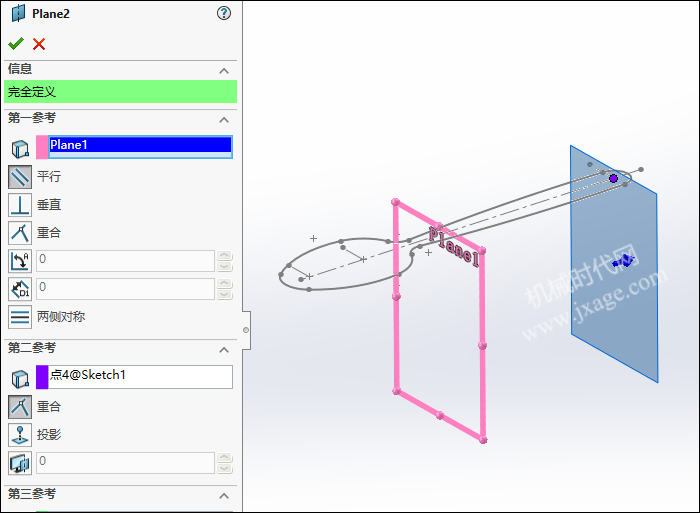Toggle the 垂直 perpendicular constraint
700x513 pixels.
20,205
